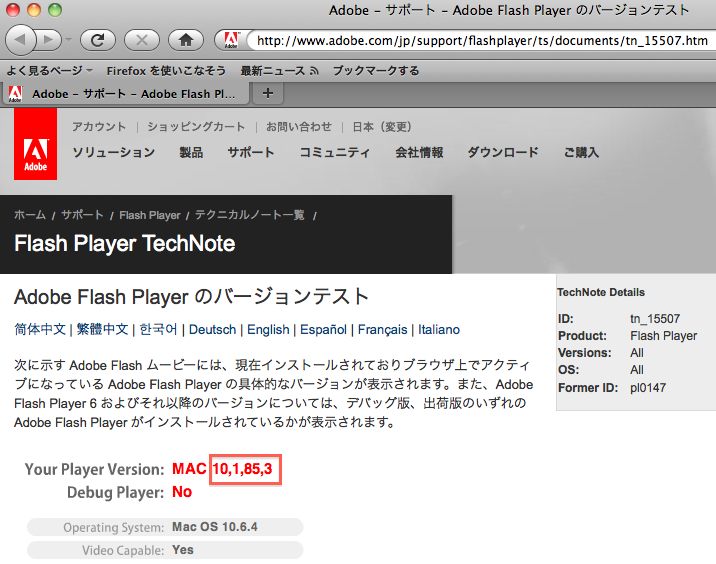The image size is (716, 564).
Task: Open a new tab with the plus button
Action: [x=268, y=94]
